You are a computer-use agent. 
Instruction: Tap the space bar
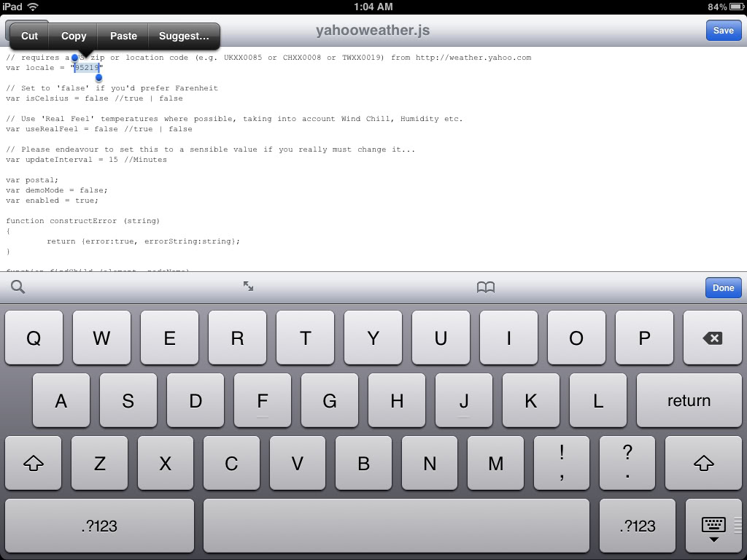click(396, 526)
